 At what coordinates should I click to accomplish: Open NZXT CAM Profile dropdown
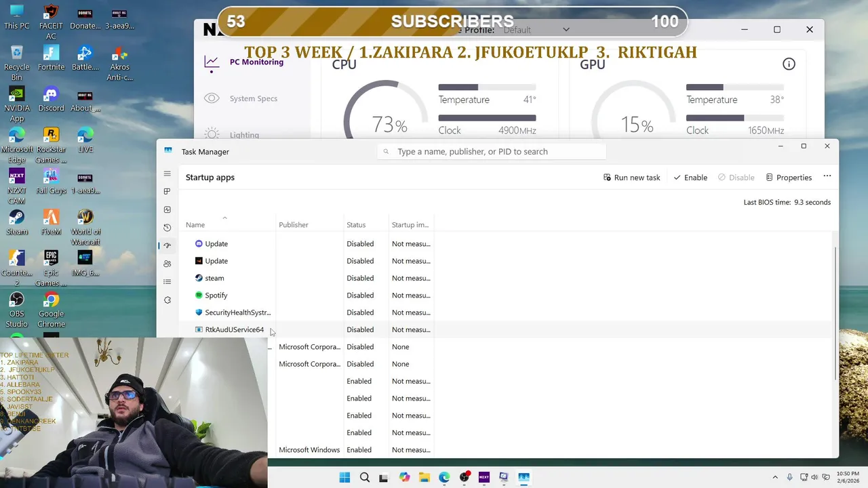point(536,30)
